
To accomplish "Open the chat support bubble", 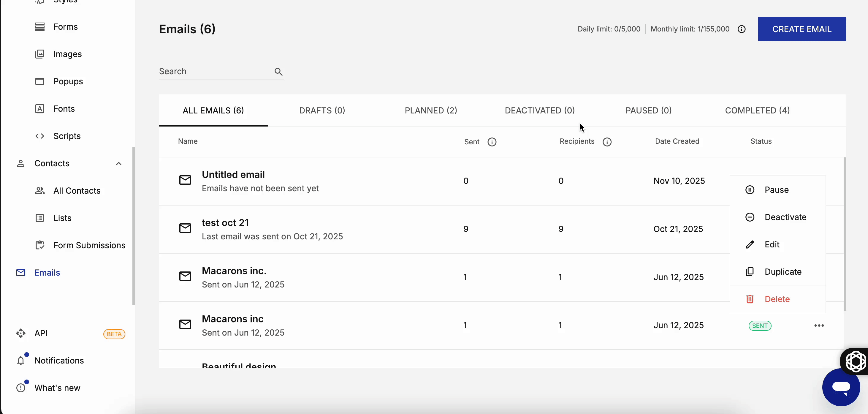I will (841, 387).
